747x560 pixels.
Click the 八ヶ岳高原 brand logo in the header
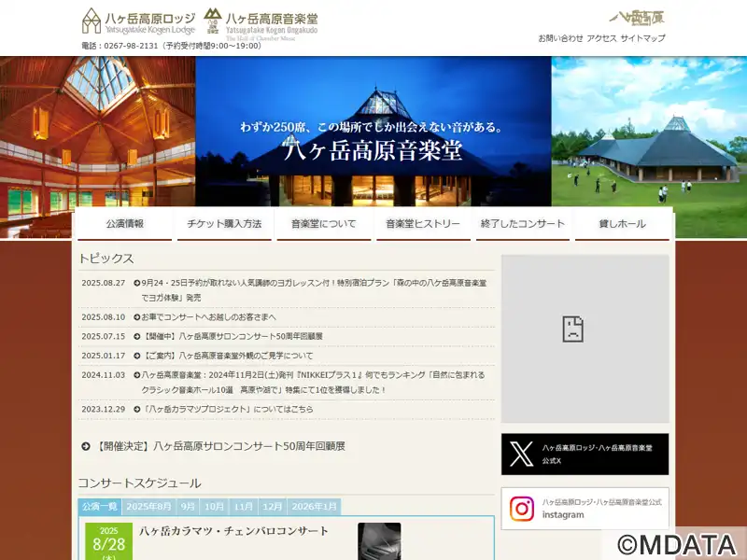tap(637, 18)
